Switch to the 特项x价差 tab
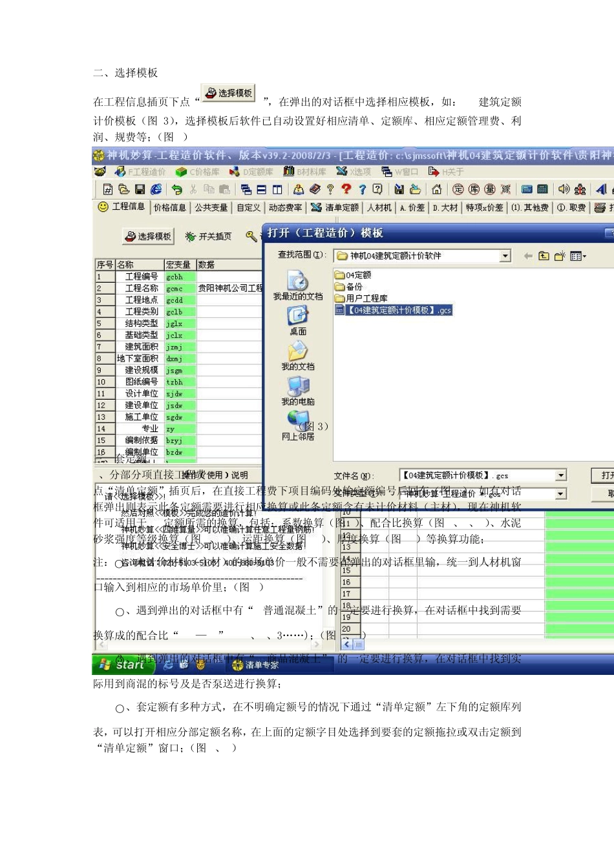The height and width of the screenshot is (868, 614). tap(485, 207)
